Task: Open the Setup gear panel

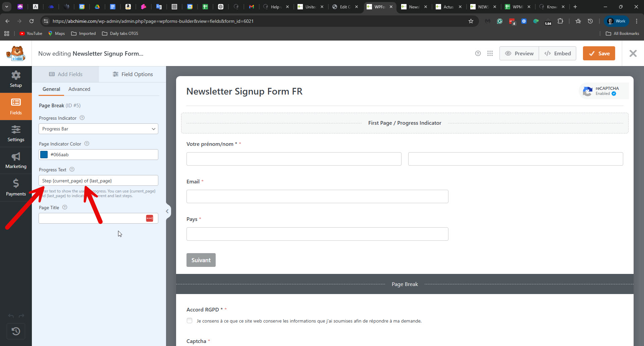Action: [16, 79]
